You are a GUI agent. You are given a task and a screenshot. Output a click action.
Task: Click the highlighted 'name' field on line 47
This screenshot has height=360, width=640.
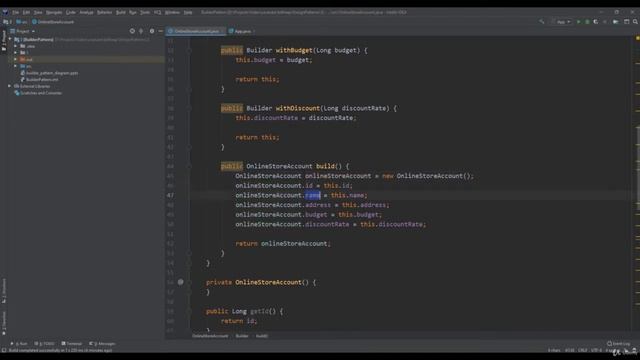pyautogui.click(x=313, y=195)
